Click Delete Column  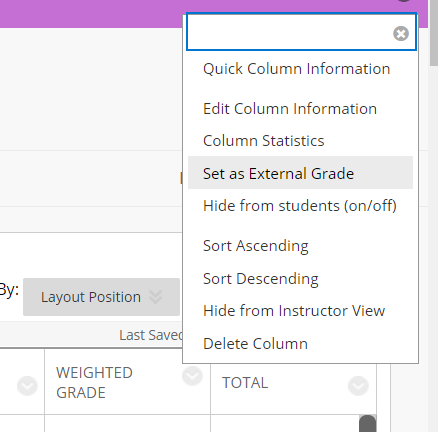click(x=255, y=344)
